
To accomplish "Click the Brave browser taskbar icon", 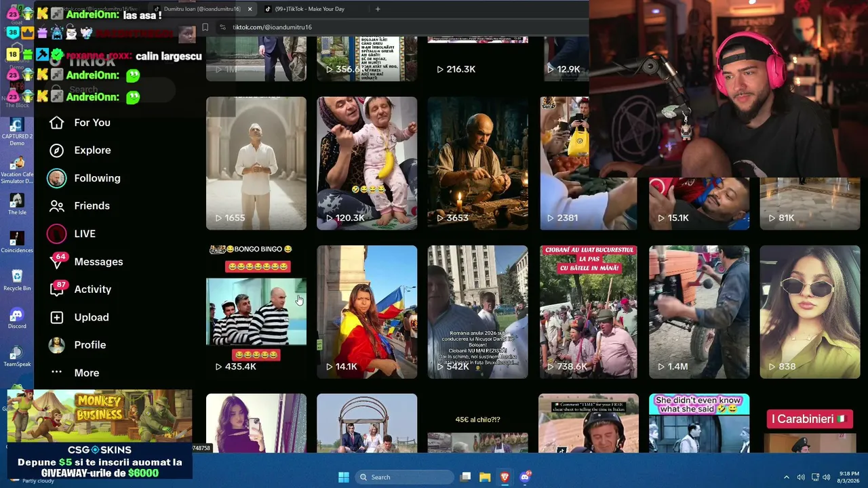I will pyautogui.click(x=505, y=477).
